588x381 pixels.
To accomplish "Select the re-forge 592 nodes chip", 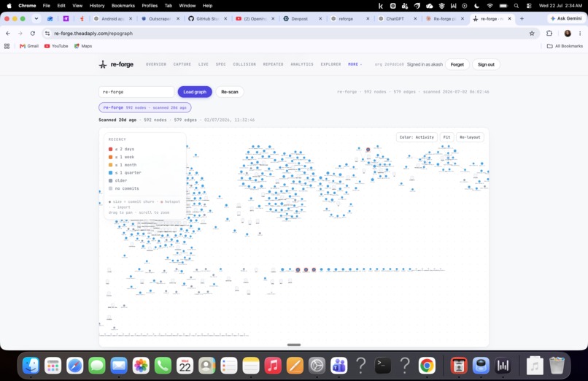I will (x=144, y=107).
